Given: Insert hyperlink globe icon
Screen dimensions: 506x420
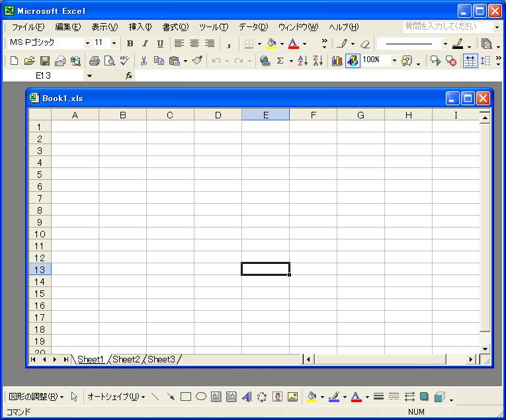Looking at the screenshot, I should [x=265, y=61].
